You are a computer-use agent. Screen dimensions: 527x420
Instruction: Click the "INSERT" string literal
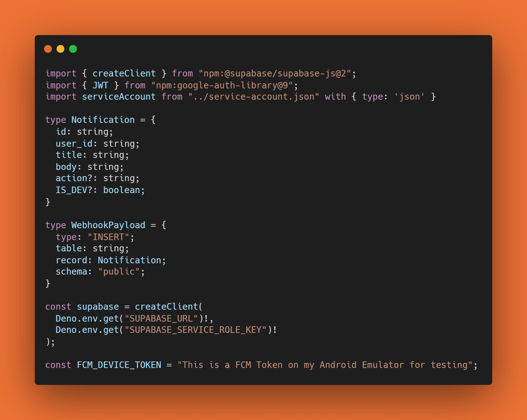pos(108,237)
